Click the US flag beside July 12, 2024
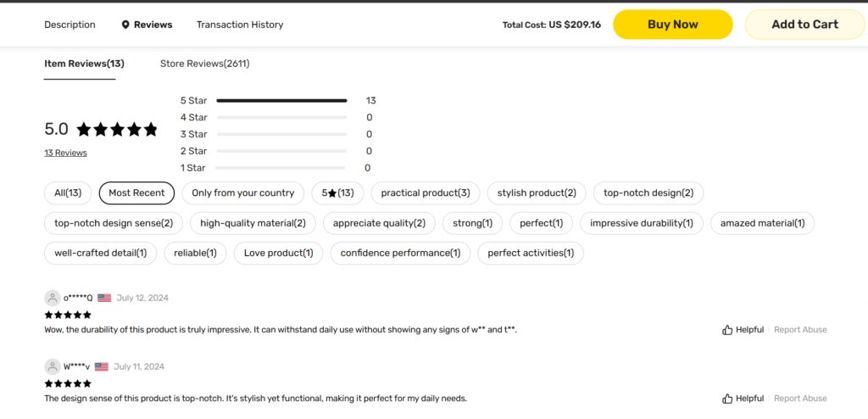868x419 pixels. click(x=104, y=299)
